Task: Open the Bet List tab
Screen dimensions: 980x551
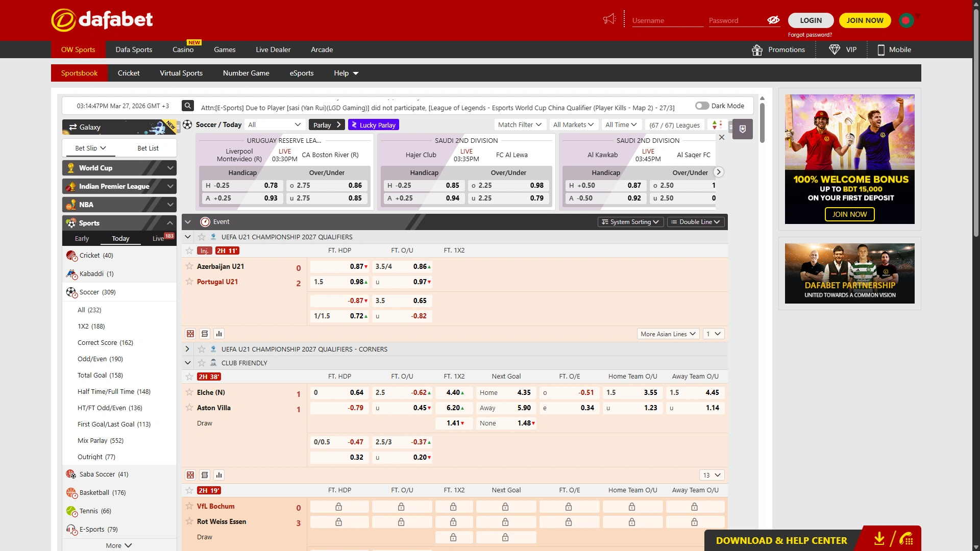Action: tap(148, 148)
